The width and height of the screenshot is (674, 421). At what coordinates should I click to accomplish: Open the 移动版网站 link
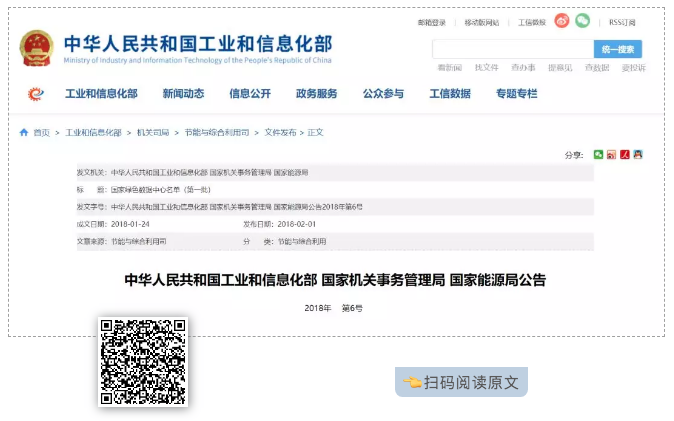point(481,22)
